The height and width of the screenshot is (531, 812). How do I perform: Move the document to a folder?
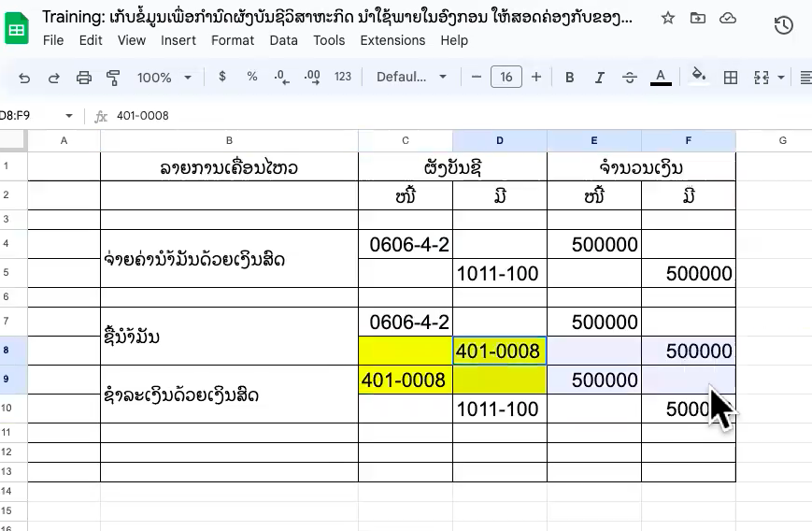(698, 18)
